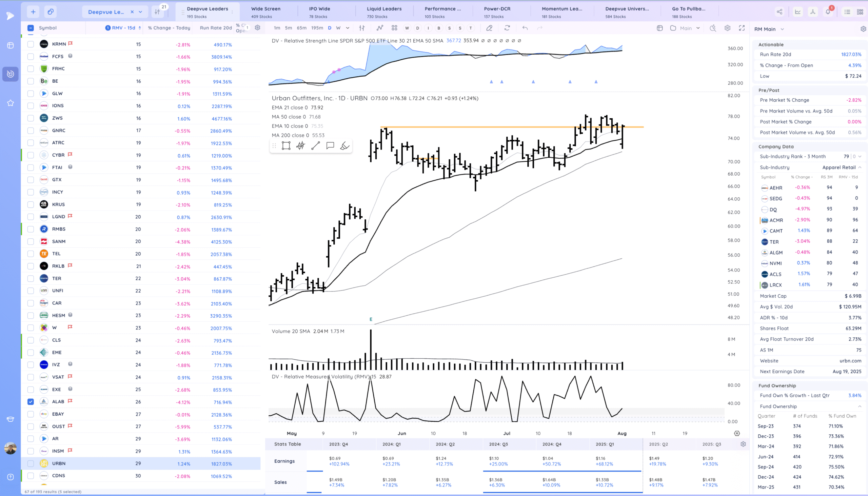This screenshot has width=868, height=496.
Task: Click the chart indicators icon
Action: click(380, 28)
